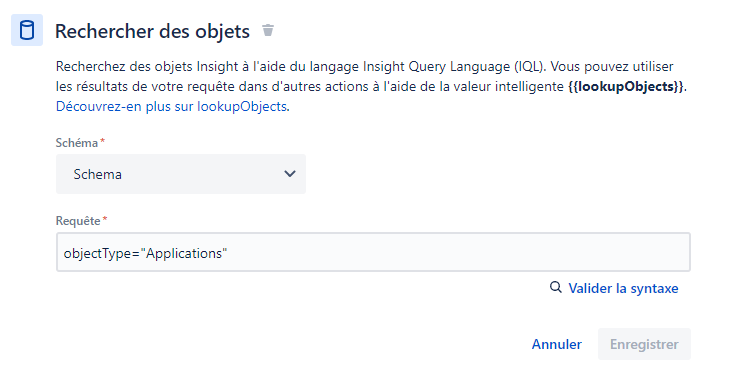The image size is (749, 391).
Task: Click the Schéma field label
Action: tap(76, 143)
